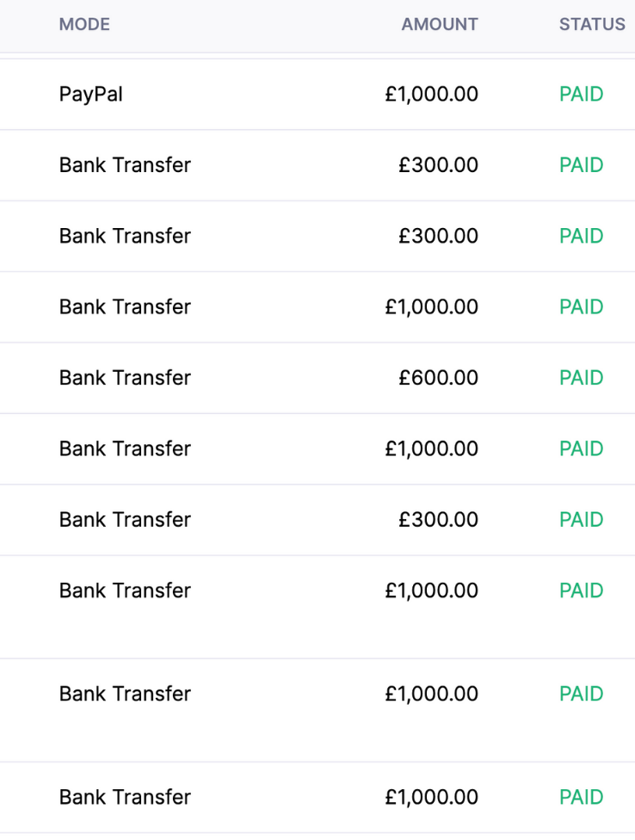Click £1,000.00 directly above the £600.00 row
Image resolution: width=635 pixels, height=840 pixels.
tap(431, 307)
